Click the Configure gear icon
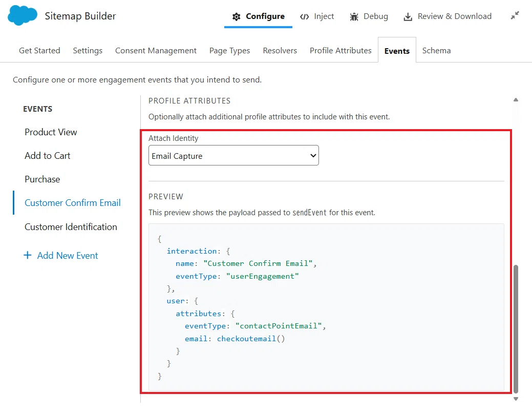Screen dimensions: 532x415 click(x=236, y=16)
